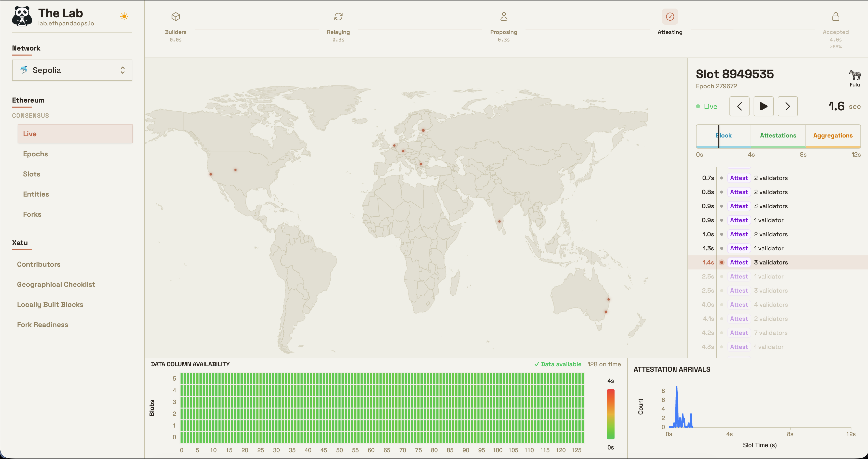The width and height of the screenshot is (868, 459).
Task: Click the Attesting checkmark circle icon
Action: point(670,17)
